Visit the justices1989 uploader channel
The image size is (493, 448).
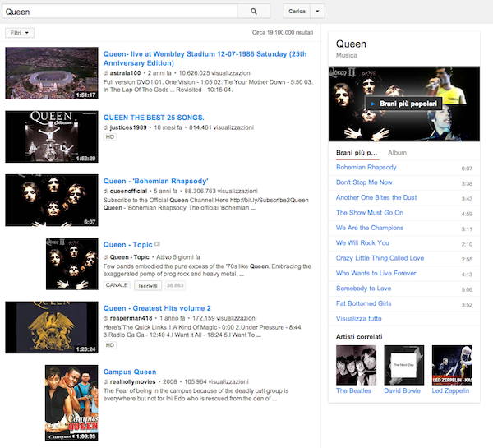point(128,127)
